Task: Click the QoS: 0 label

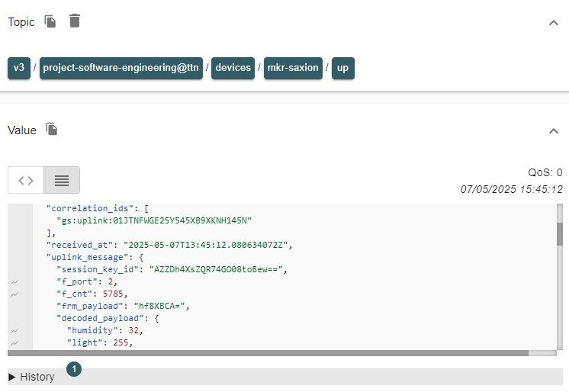Action: pyautogui.click(x=545, y=172)
